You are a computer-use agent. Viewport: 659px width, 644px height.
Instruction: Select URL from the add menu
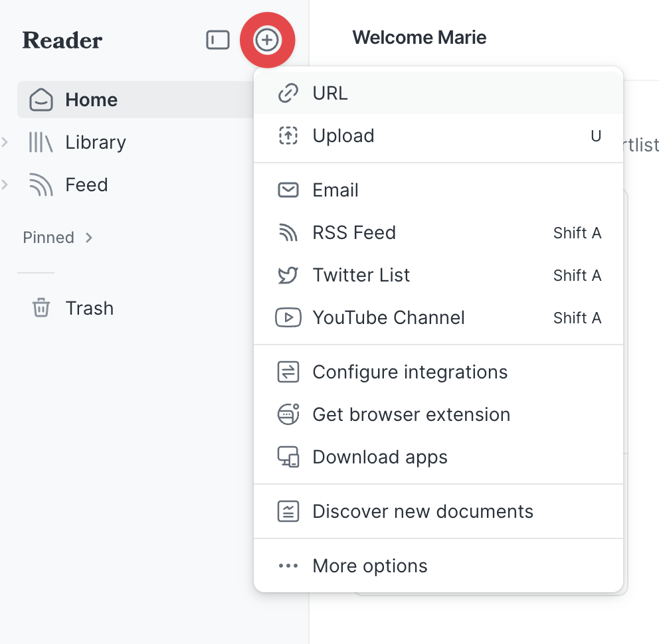pos(330,93)
